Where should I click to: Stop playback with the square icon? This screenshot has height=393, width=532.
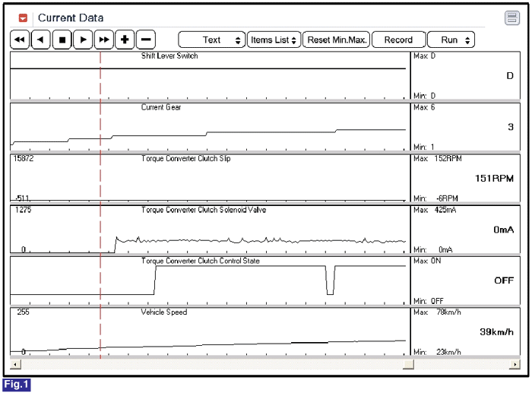pyautogui.click(x=62, y=40)
